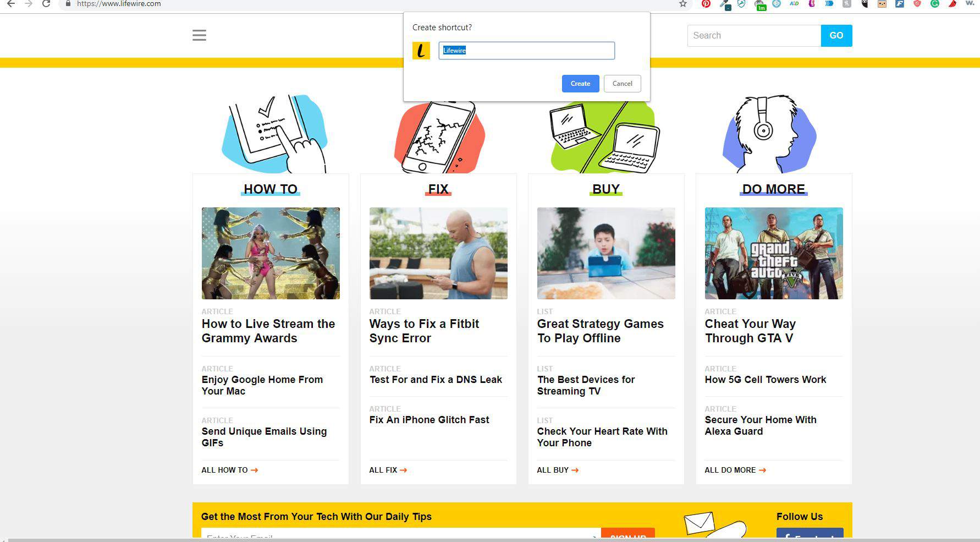Open the DO MORE category heading
The image size is (980, 542).
click(774, 189)
